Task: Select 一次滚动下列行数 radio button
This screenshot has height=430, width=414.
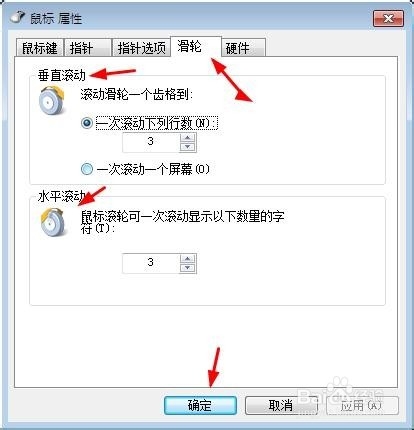Action: pos(87,123)
